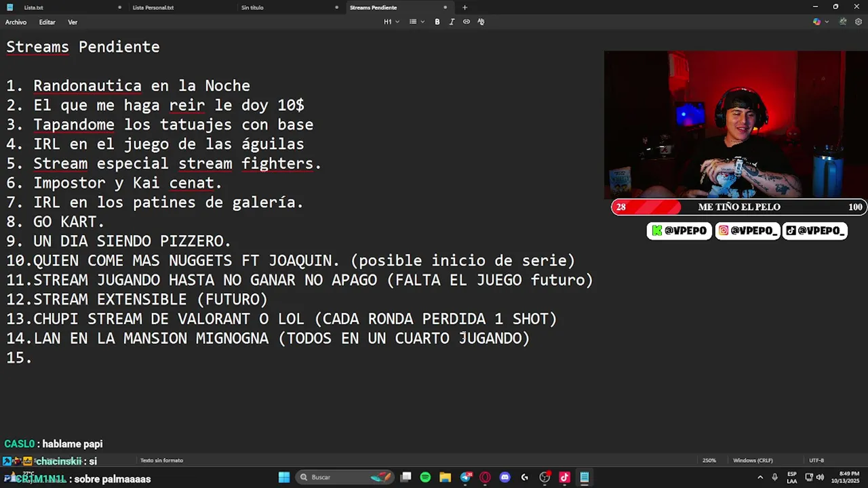The height and width of the screenshot is (488, 868).
Task: Click unsaved dot on Sin título tab
Action: pos(336,7)
